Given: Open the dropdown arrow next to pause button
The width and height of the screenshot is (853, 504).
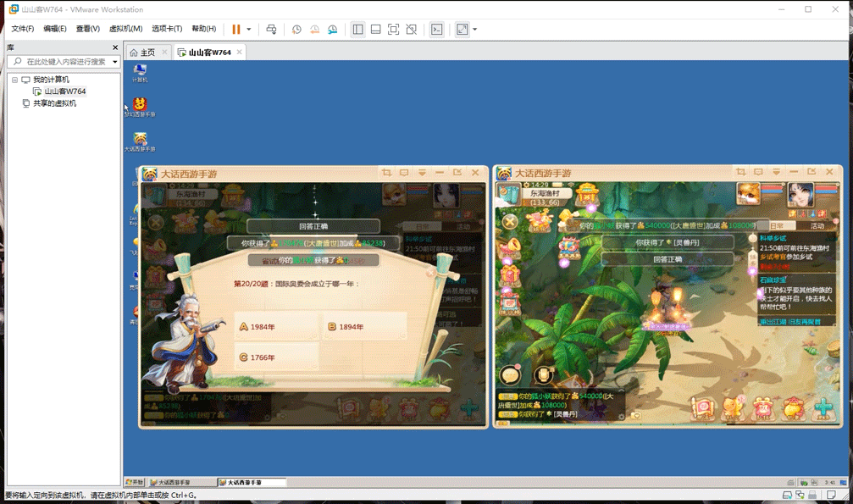Looking at the screenshot, I should click(248, 30).
